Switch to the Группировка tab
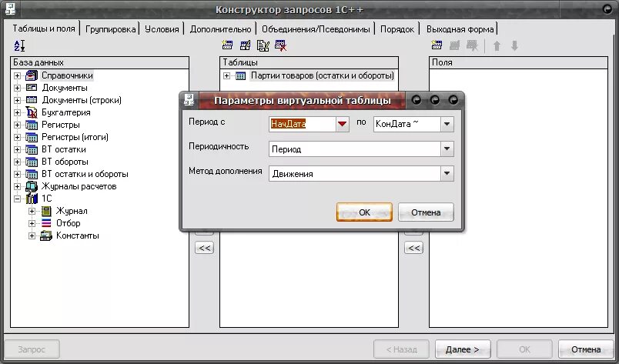This screenshot has width=619, height=364. [110, 28]
